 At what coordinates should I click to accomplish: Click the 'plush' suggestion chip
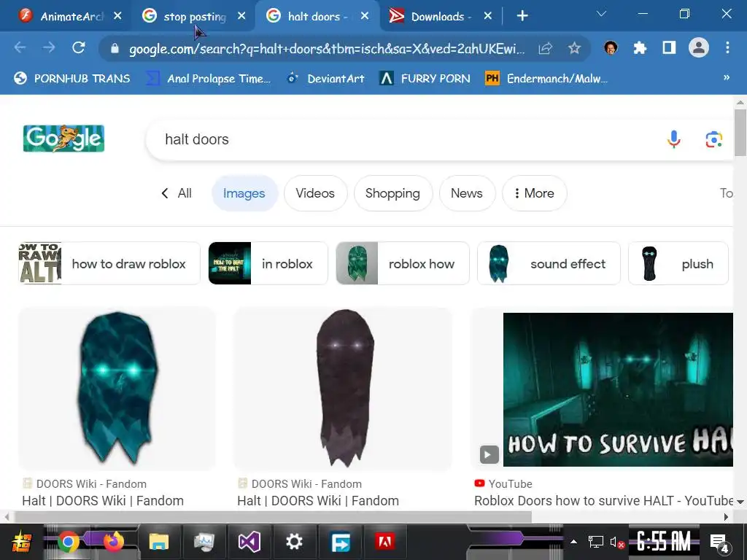[678, 264]
